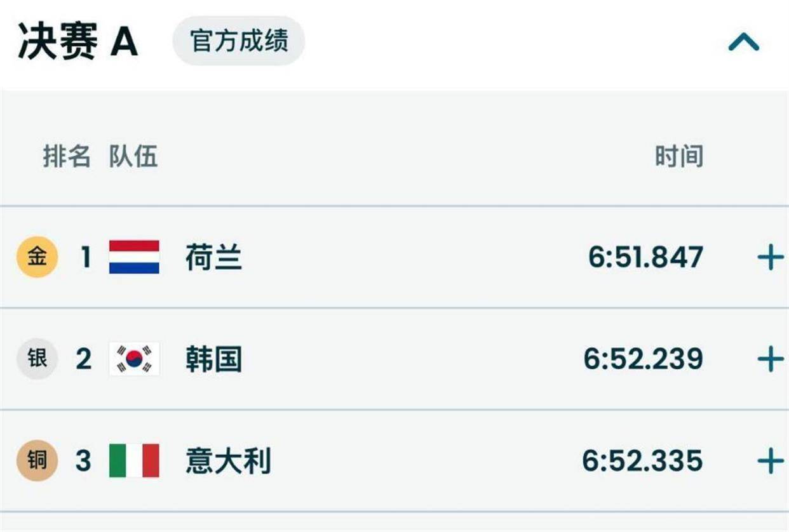Click the South Korea flag icon
This screenshot has width=789, height=532.
click(134, 359)
